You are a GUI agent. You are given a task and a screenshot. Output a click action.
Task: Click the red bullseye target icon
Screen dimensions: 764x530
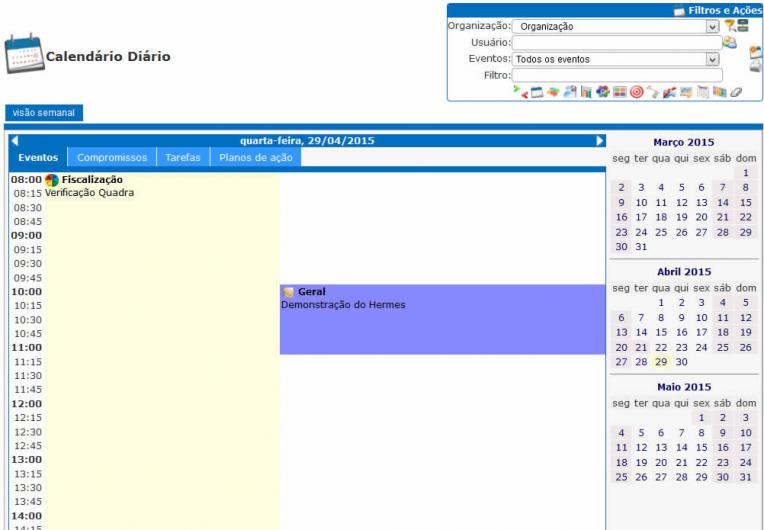(636, 92)
